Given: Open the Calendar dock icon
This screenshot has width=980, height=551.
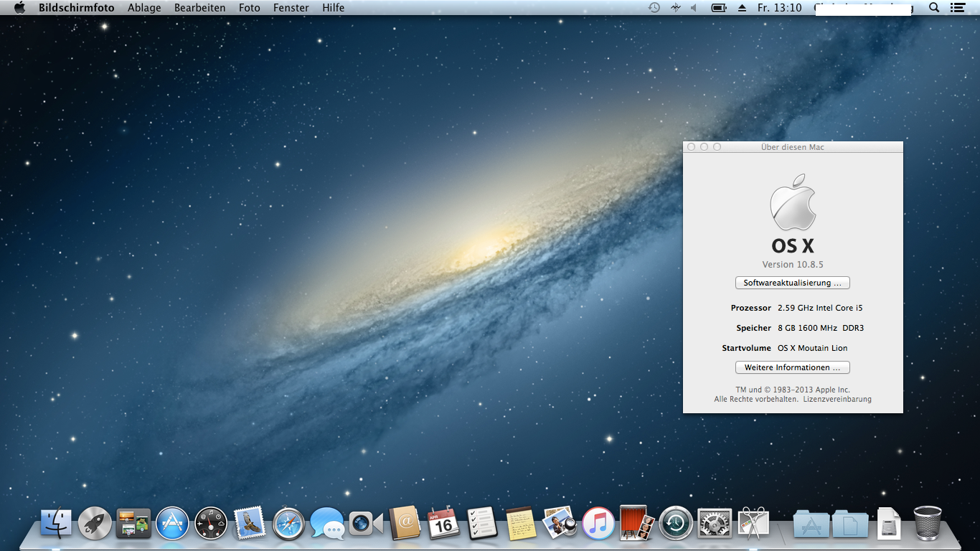Looking at the screenshot, I should click(443, 523).
